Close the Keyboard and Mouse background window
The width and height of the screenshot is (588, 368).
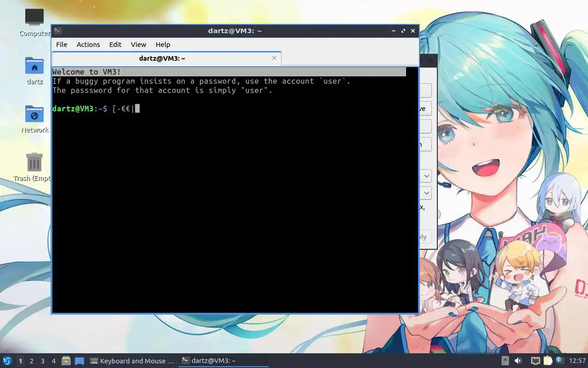431,60
